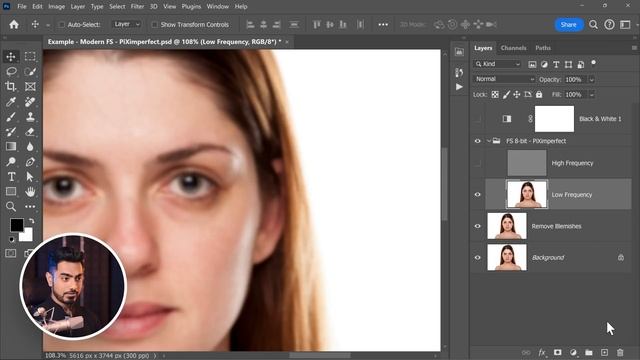Select the Eraser tool

[x=30, y=132]
